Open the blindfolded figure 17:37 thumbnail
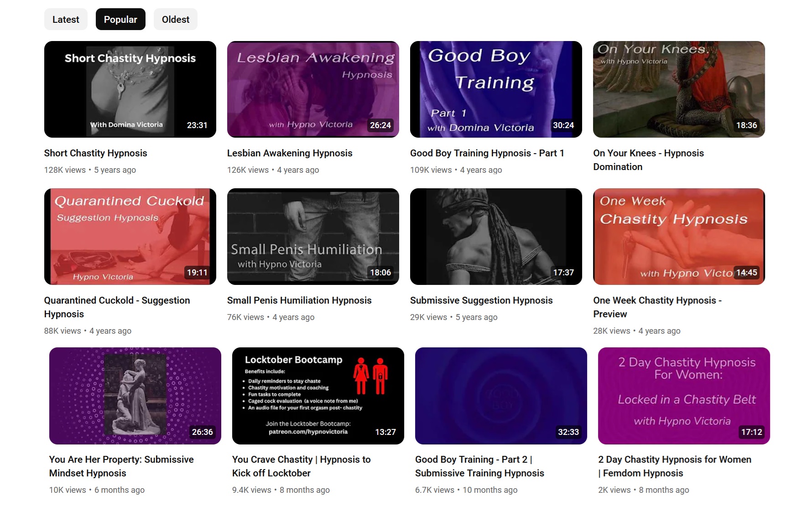The width and height of the screenshot is (786, 532). pos(496,237)
